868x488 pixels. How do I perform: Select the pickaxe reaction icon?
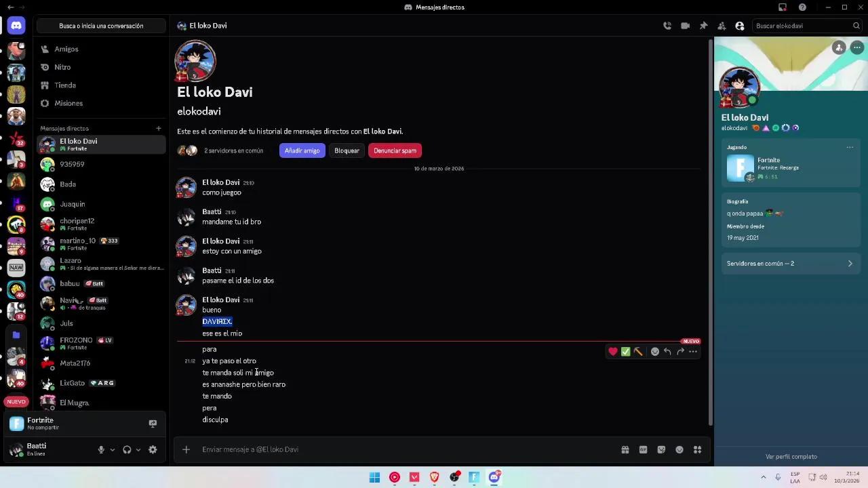pyautogui.click(x=638, y=351)
